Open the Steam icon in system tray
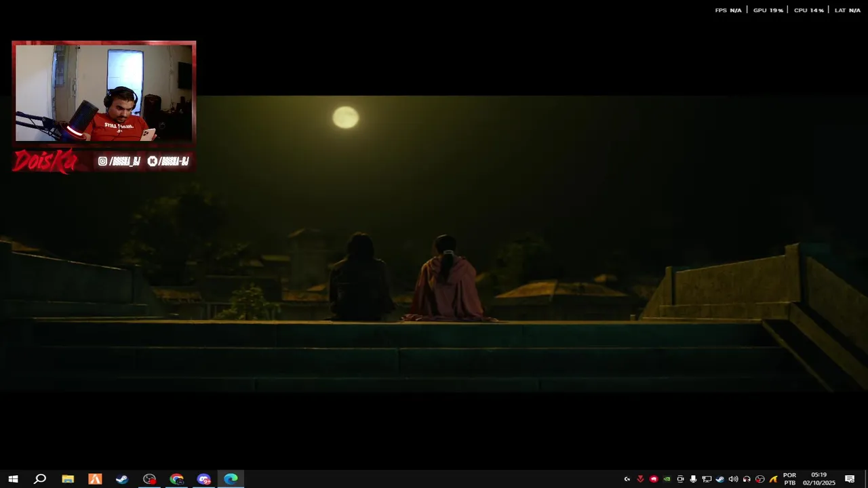The height and width of the screenshot is (488, 868). coord(719,479)
